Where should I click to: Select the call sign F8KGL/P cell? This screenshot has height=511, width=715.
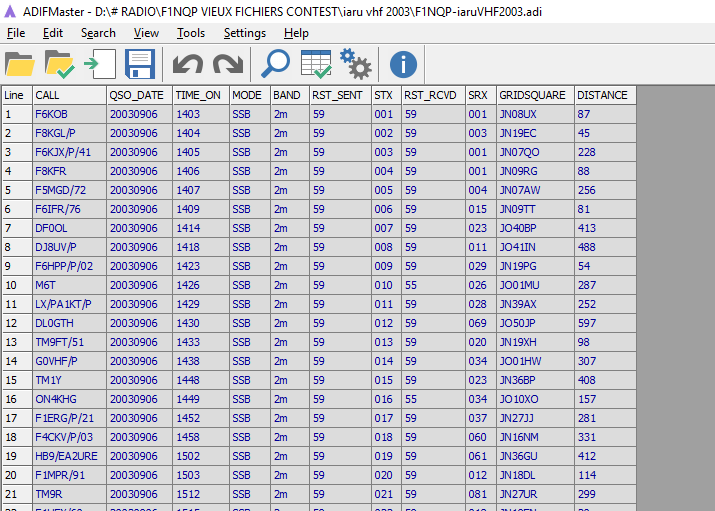click(x=69, y=134)
